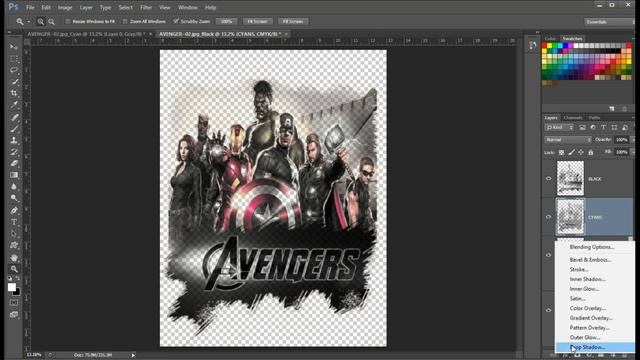640x360 pixels.
Task: Click the Fill Screen button
Action: tap(293, 21)
